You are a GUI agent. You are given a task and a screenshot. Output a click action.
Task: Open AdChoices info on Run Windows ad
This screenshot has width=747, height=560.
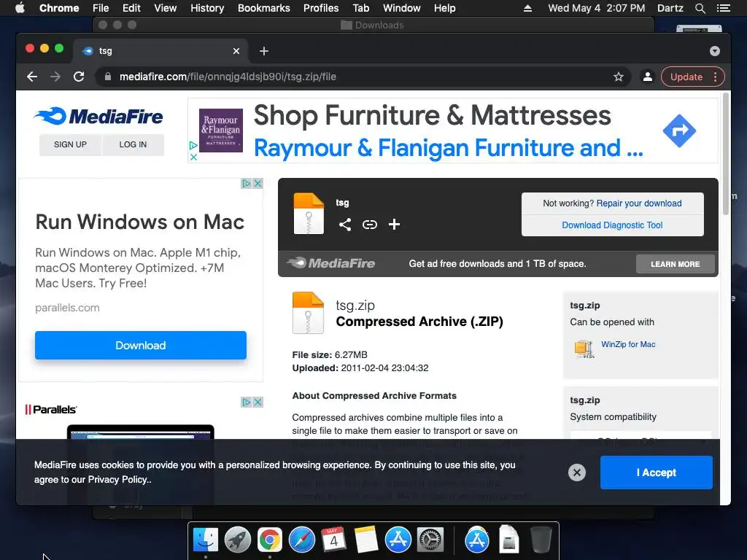click(247, 183)
